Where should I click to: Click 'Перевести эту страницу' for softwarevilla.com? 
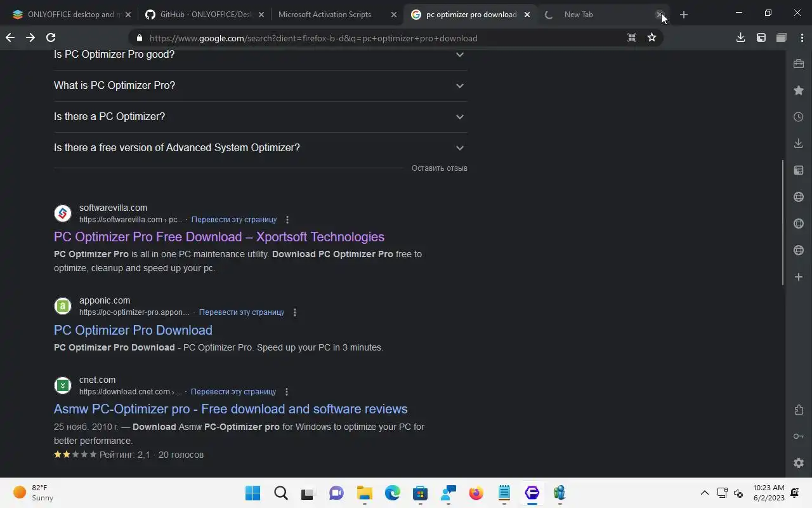click(x=234, y=220)
